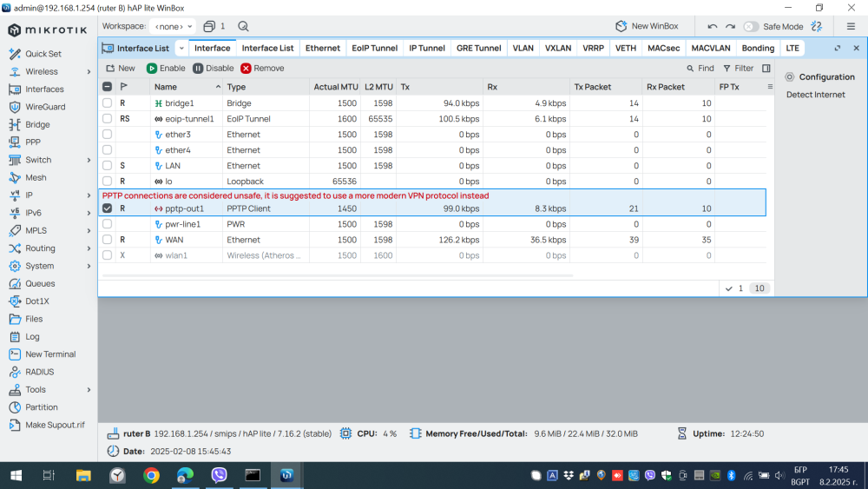Switch to the EoIP Tunnel tab
Screen dimensions: 868x489
point(374,49)
